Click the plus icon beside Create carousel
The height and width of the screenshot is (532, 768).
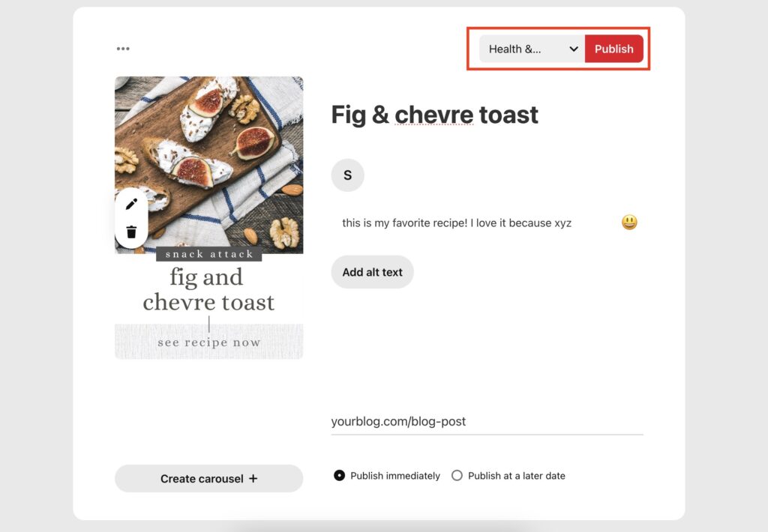253,479
